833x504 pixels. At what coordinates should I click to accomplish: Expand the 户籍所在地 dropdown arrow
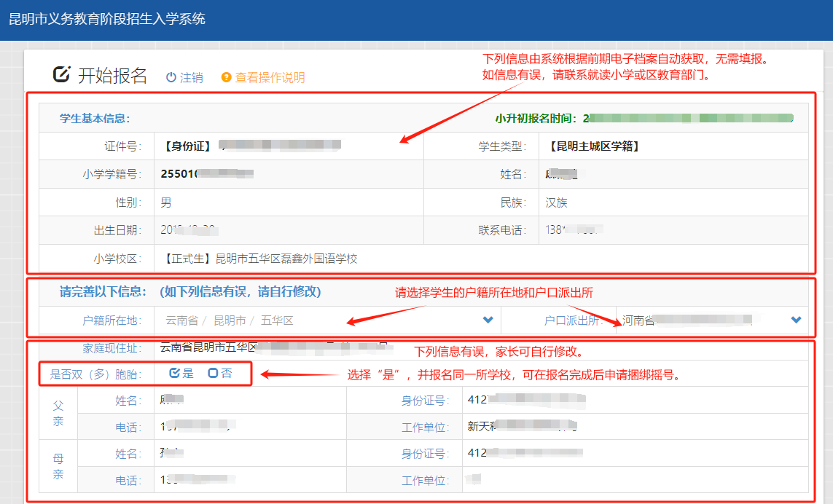point(488,320)
